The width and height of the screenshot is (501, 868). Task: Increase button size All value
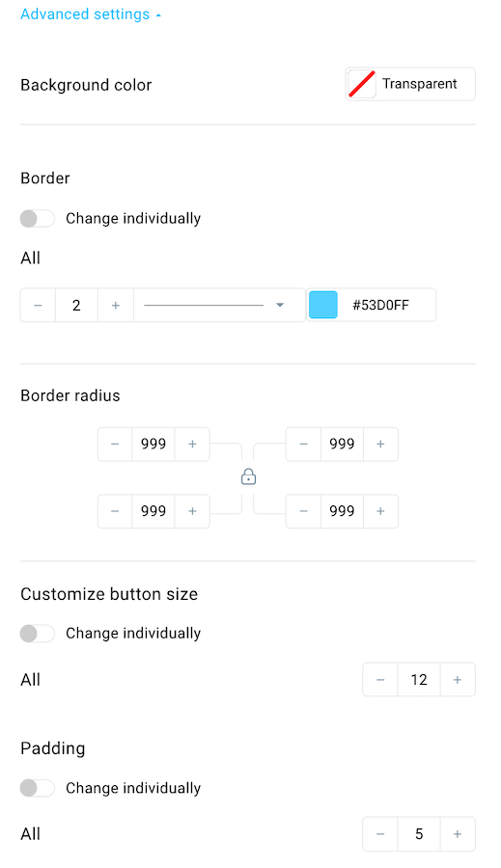click(x=458, y=679)
